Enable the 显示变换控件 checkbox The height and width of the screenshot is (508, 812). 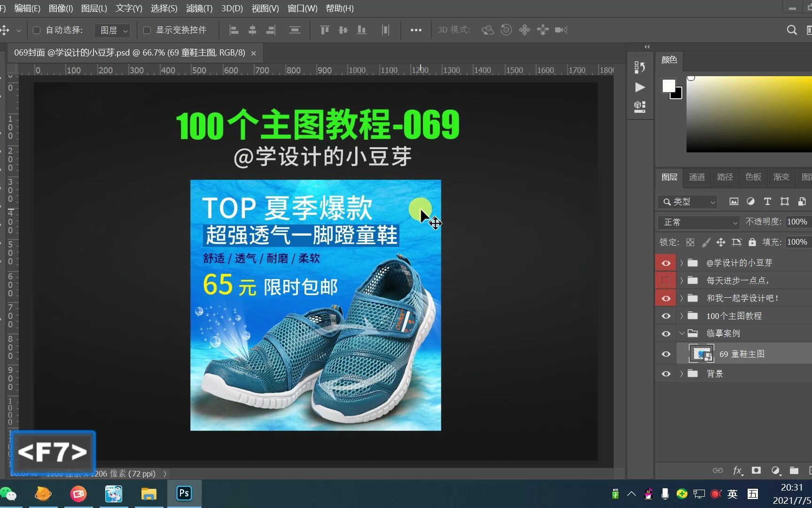(147, 30)
